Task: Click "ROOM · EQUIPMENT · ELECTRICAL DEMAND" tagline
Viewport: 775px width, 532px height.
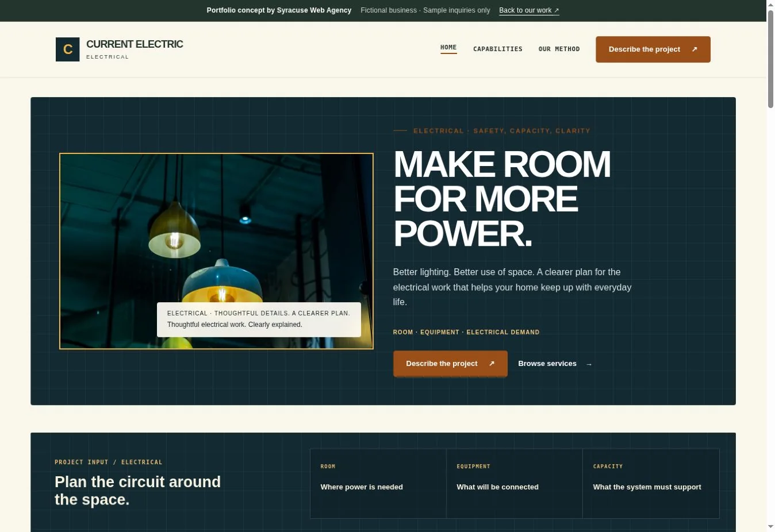Action: (466, 332)
